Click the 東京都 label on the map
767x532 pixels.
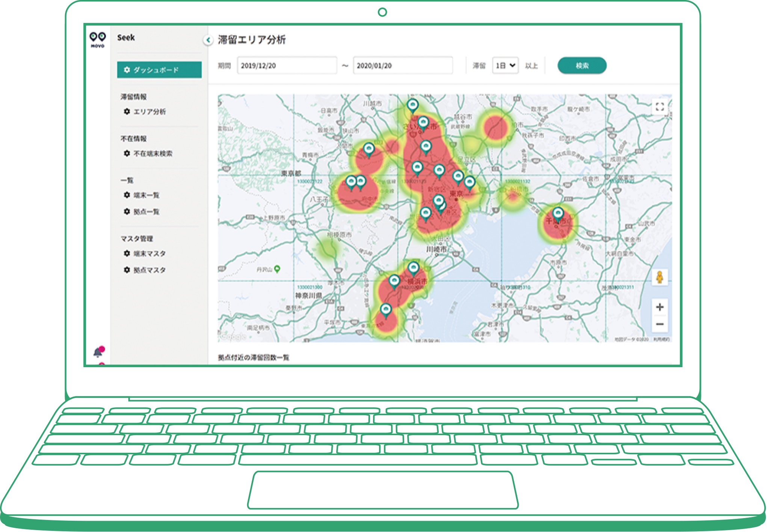(x=291, y=173)
